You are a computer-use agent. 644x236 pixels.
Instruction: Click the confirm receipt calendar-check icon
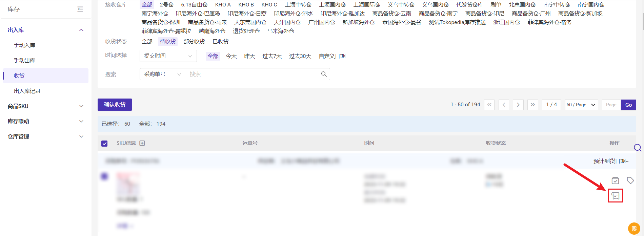(x=615, y=180)
